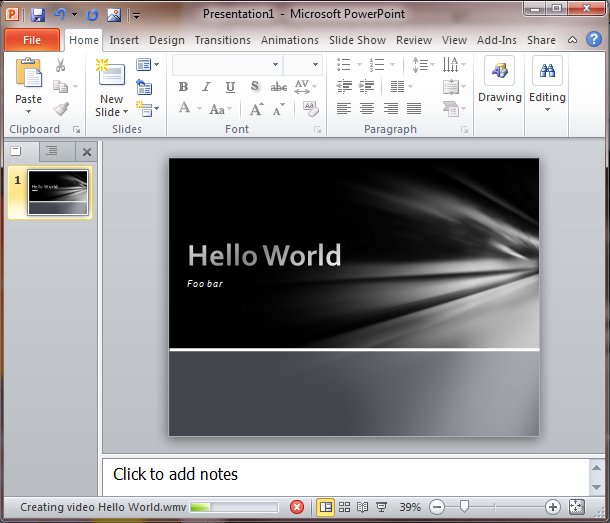Viewport: 610px width, 523px height.
Task: Click the Format Painter brush icon
Action: pos(61,109)
